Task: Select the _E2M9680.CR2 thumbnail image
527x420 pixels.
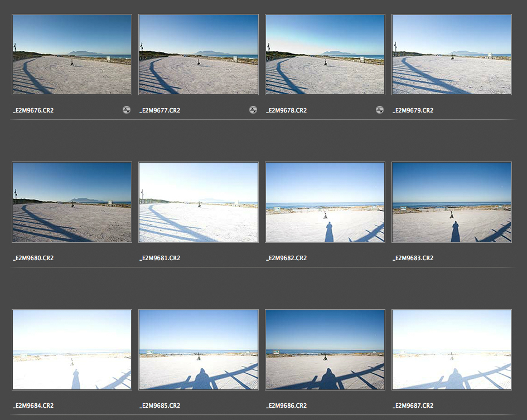Action: pos(72,202)
